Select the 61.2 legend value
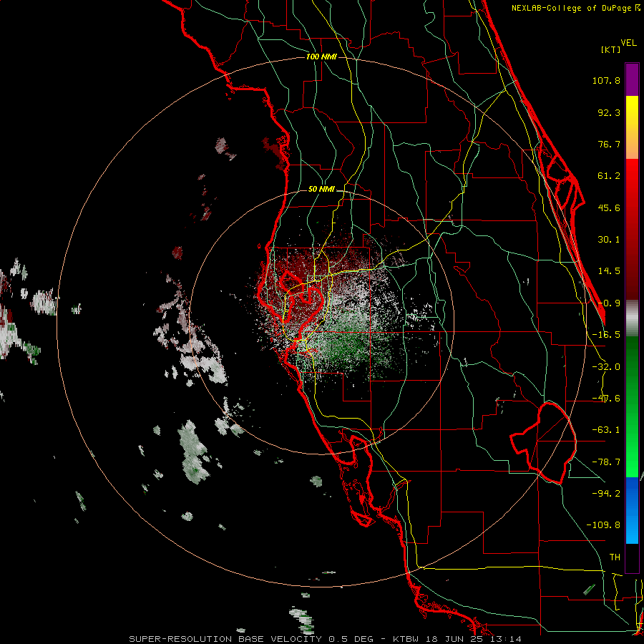Screen dimensions: 644x644 [x=609, y=176]
